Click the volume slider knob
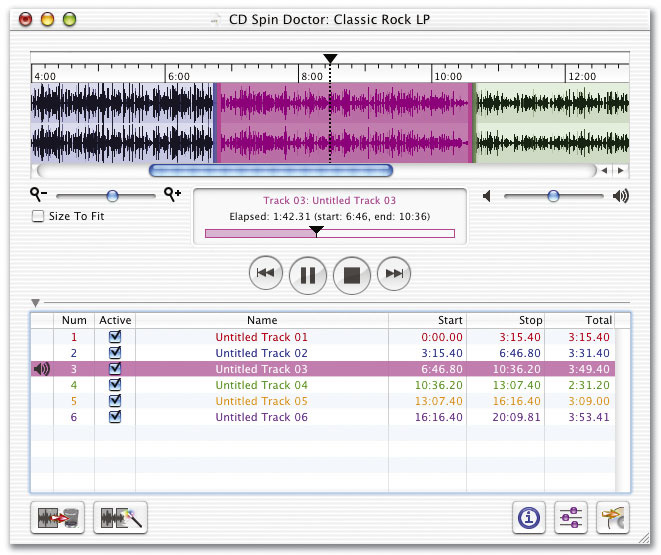661x555 pixels. [x=554, y=196]
